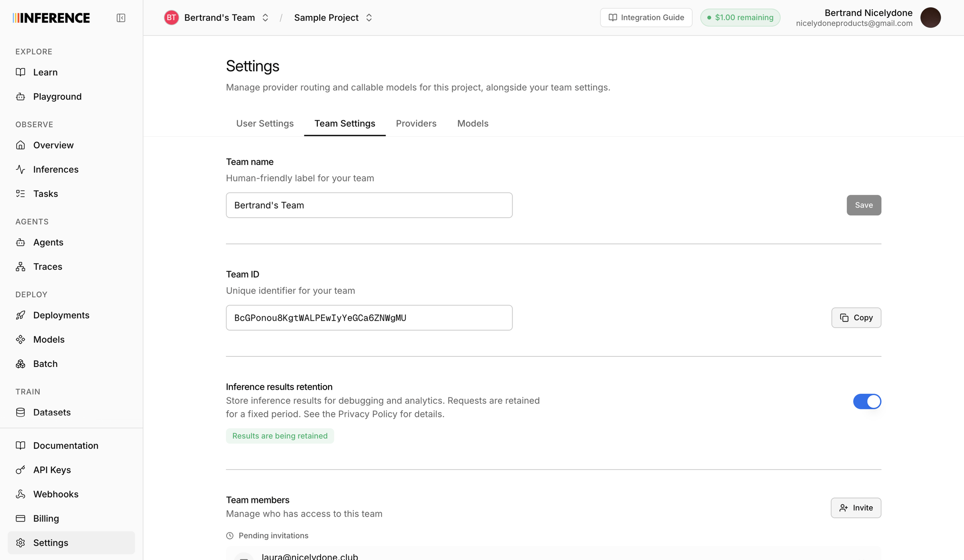Disable the inference results retention toggle

867,401
